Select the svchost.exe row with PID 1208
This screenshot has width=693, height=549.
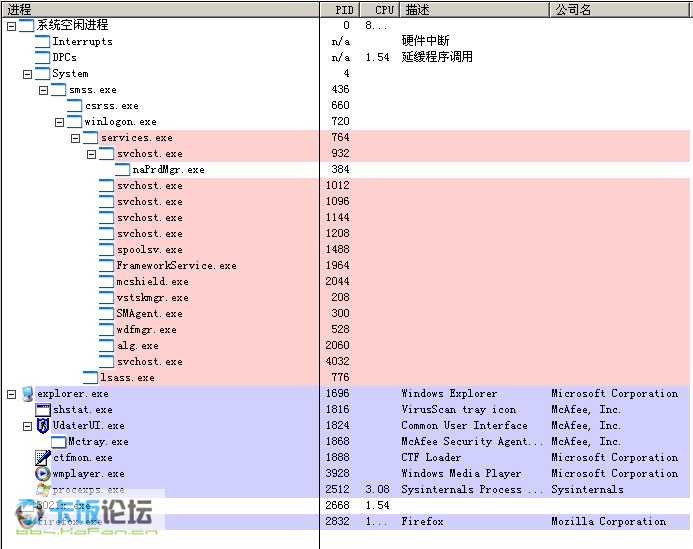[346, 233]
